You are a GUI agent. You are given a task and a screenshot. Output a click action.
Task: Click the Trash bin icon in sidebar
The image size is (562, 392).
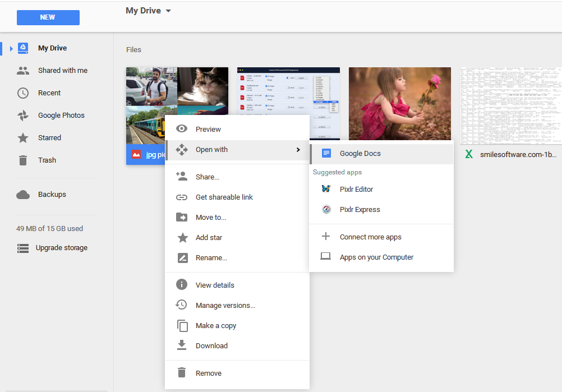[23, 160]
